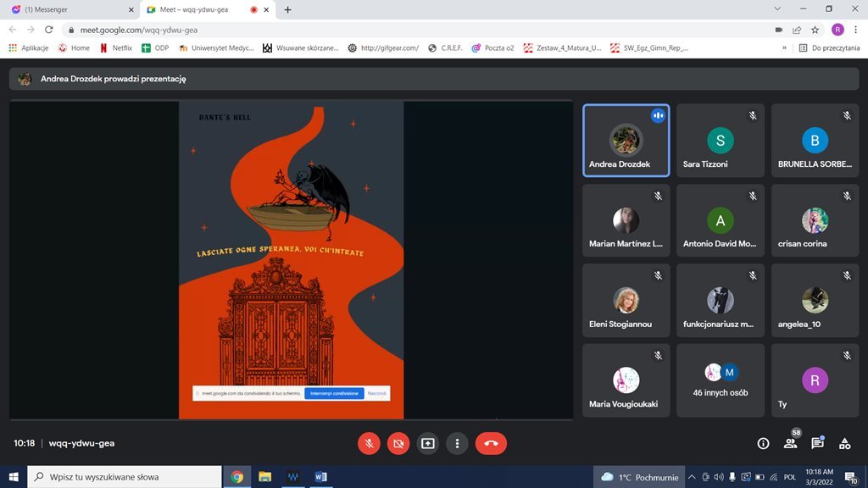868x488 pixels.
Task: Click the browser forward arrow
Action: (x=31, y=30)
